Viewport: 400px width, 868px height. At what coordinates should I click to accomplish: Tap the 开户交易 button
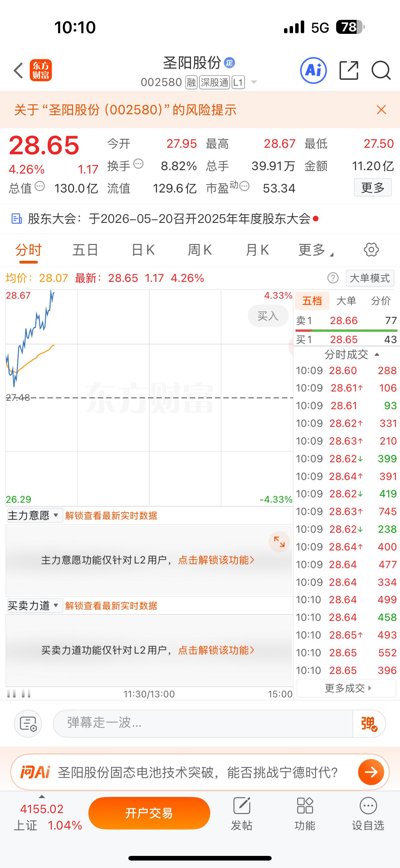(149, 813)
